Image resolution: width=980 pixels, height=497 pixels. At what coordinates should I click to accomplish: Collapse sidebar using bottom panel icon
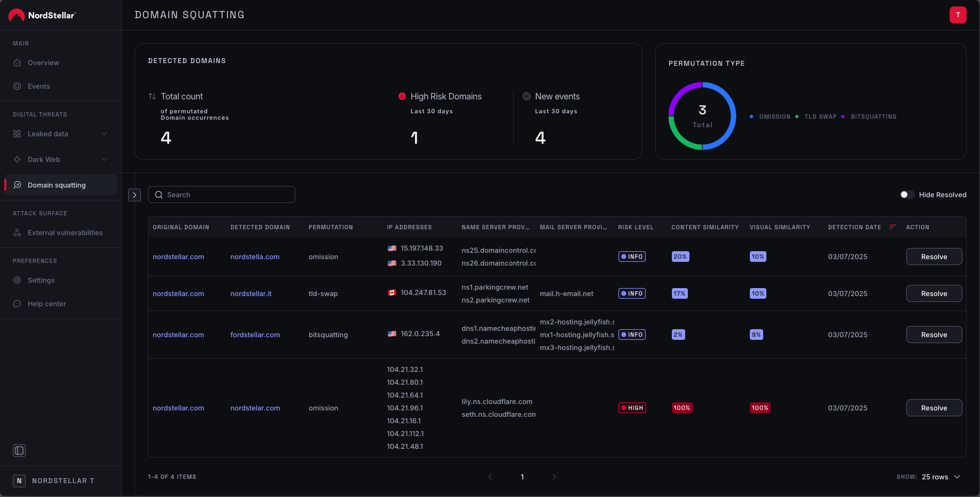[x=19, y=451]
